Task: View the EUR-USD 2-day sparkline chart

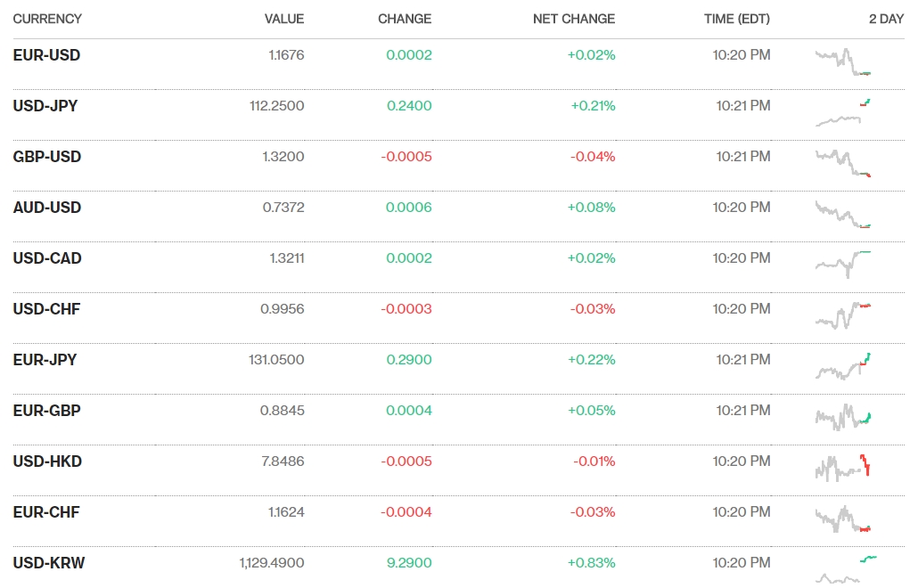Action: point(843,62)
